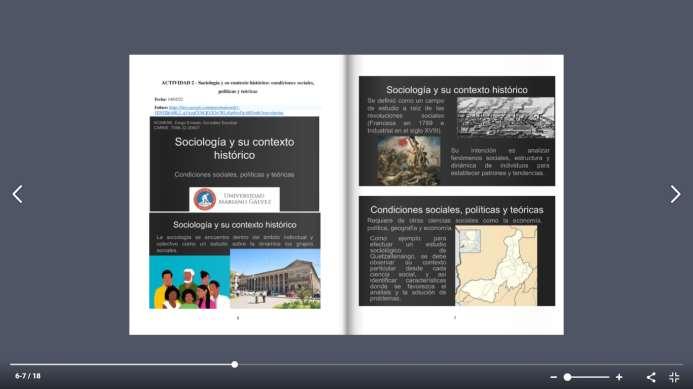This screenshot has height=389, width=693.
Task: Click the ACTIVIDAD 2 heading text
Action: point(238,87)
